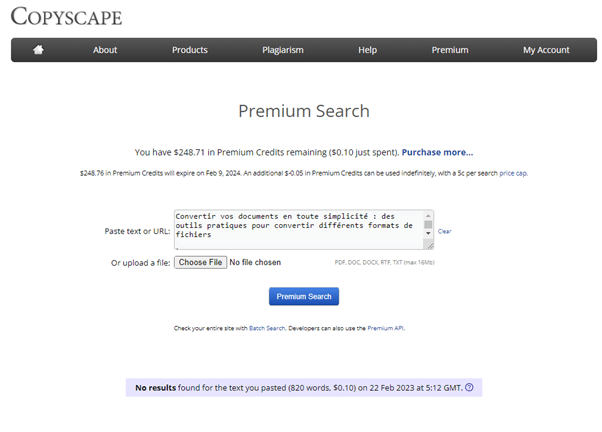Click the textarea scrollbar thumb

tap(428, 224)
